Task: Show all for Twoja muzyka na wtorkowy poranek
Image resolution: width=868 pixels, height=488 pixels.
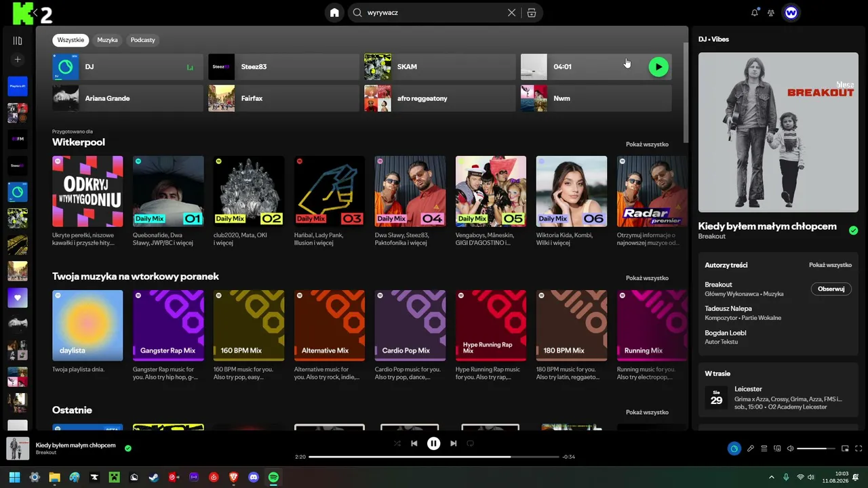Action: click(x=647, y=278)
